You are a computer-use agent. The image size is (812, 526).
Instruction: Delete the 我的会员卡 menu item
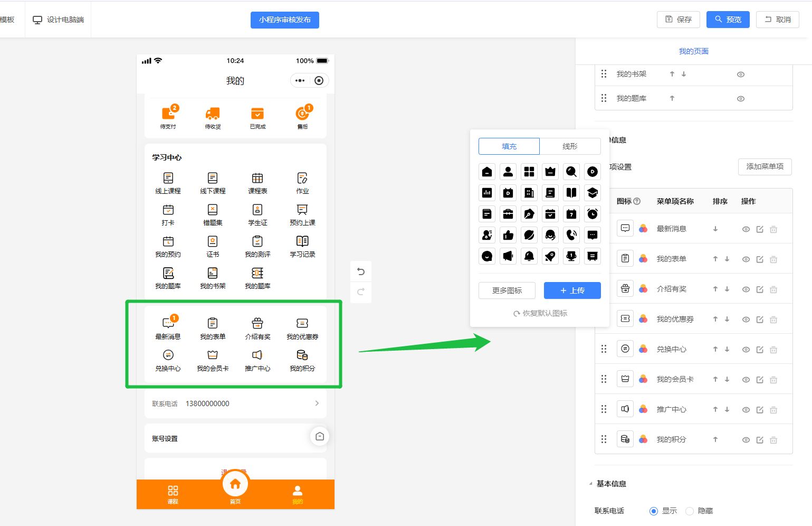(773, 380)
